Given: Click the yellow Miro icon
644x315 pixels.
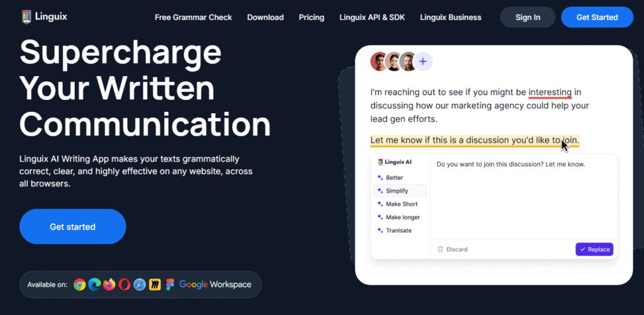Looking at the screenshot, I should pyautogui.click(x=155, y=284).
